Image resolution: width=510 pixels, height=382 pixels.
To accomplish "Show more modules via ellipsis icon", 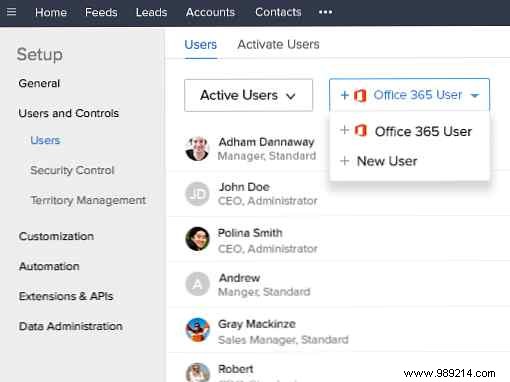I will (x=325, y=12).
